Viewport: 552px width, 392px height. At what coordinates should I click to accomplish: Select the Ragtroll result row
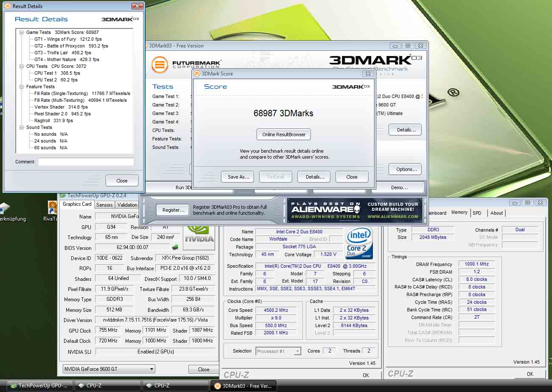53,120
